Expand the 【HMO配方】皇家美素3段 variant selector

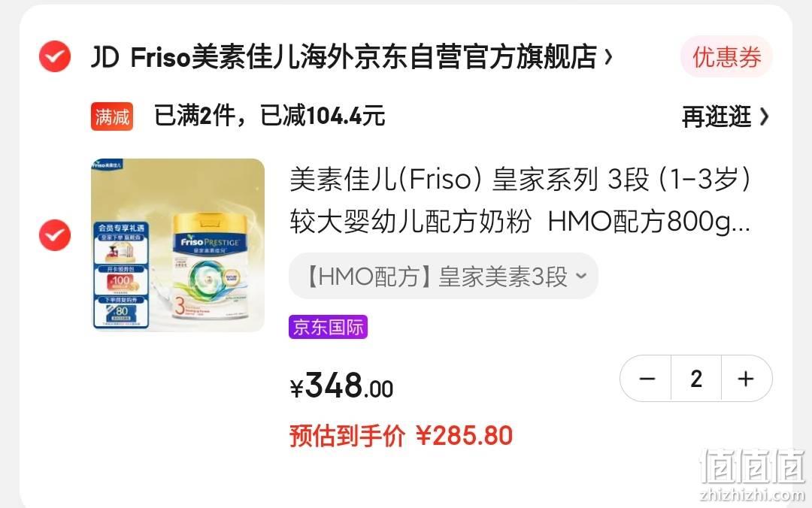(x=444, y=276)
